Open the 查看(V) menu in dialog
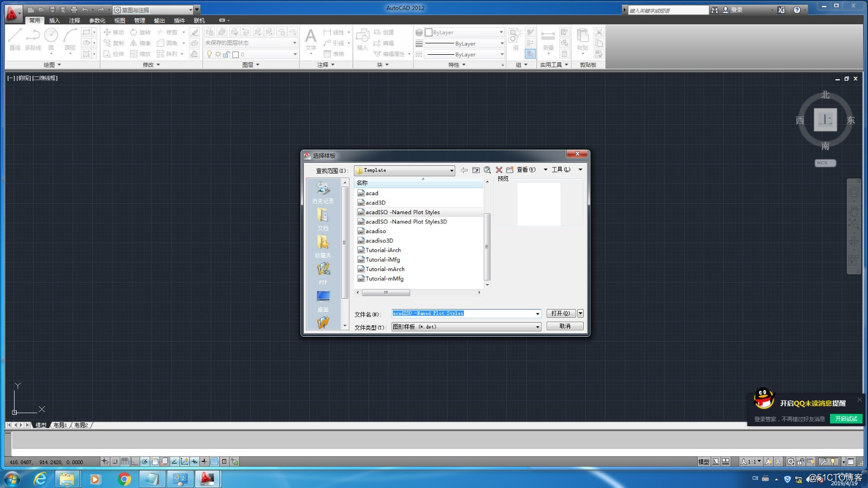Viewport: 868px width, 488px height. pos(526,170)
